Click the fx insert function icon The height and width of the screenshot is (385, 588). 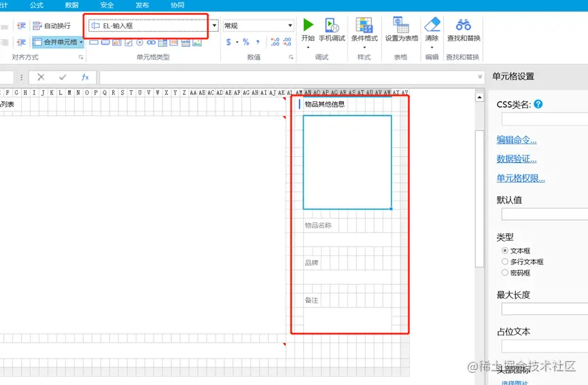pyautogui.click(x=85, y=77)
